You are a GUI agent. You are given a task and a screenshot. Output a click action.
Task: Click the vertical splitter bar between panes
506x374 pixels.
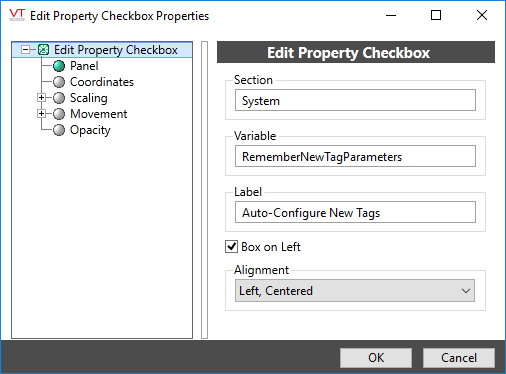205,190
